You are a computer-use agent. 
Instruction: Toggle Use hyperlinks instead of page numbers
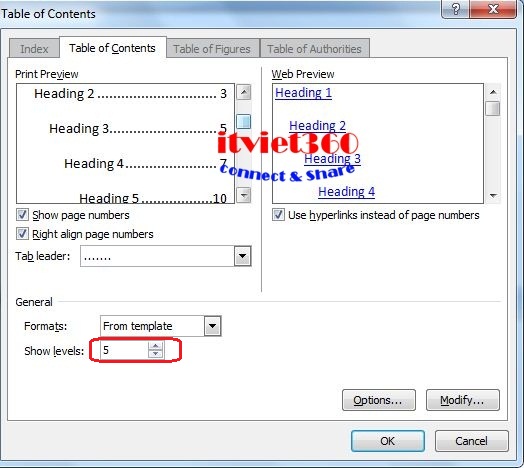click(x=278, y=215)
